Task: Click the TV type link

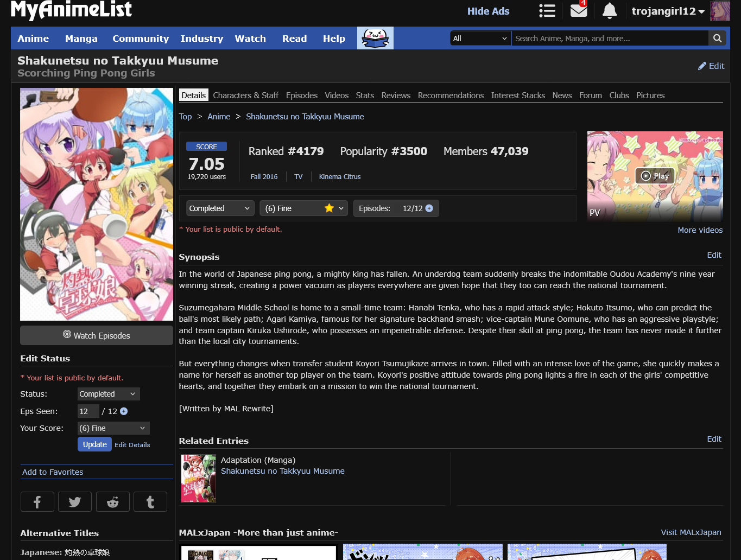Action: (299, 177)
